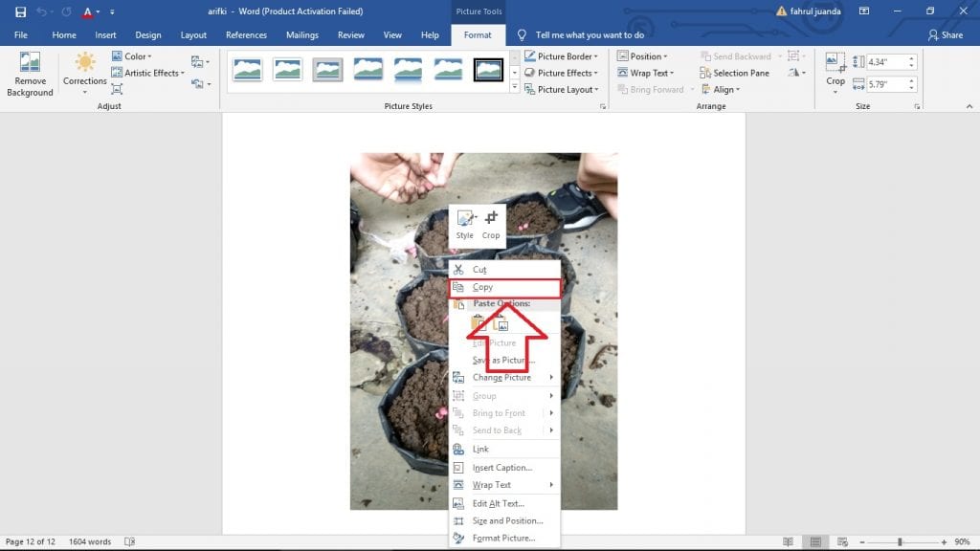Open the References tab

coord(246,35)
